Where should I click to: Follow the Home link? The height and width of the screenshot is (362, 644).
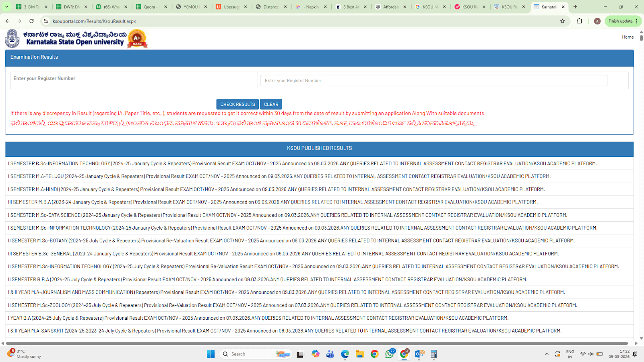click(x=627, y=37)
